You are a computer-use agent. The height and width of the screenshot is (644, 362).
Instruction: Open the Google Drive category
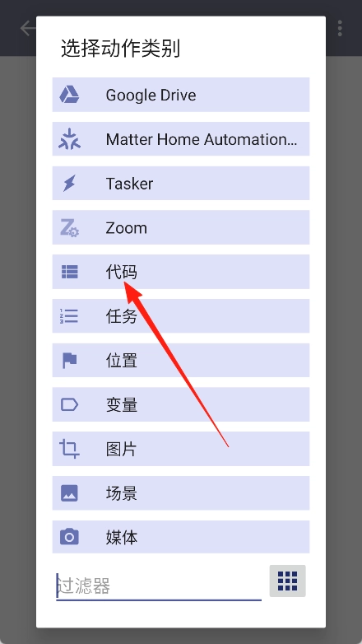[x=181, y=95]
